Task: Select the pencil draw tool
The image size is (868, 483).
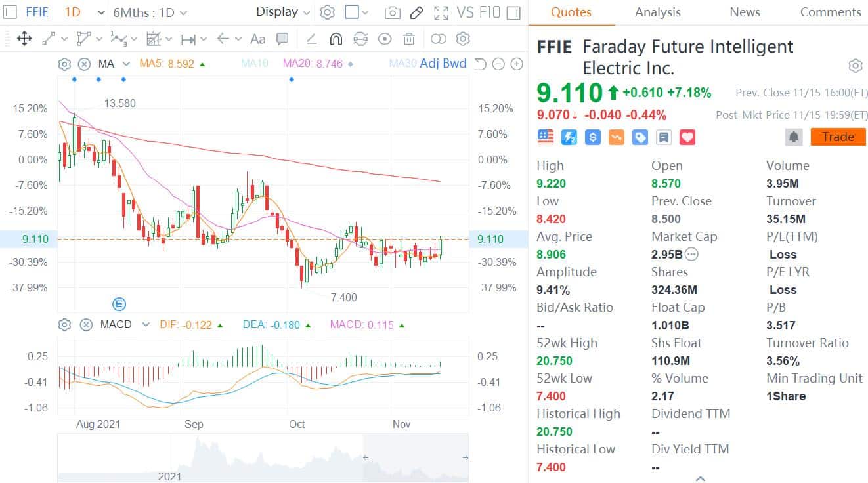Action: [x=416, y=12]
